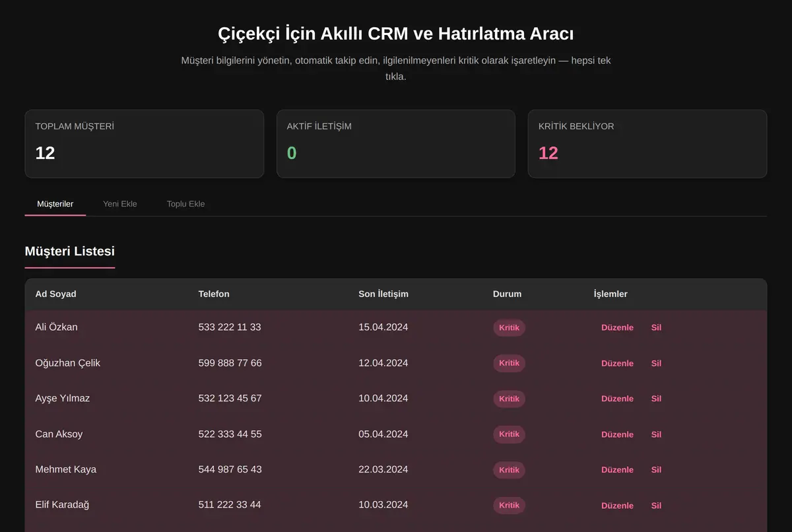Click Kritik badge for Mehmet Kaya
The height and width of the screenshot is (532, 792).
[509, 470]
